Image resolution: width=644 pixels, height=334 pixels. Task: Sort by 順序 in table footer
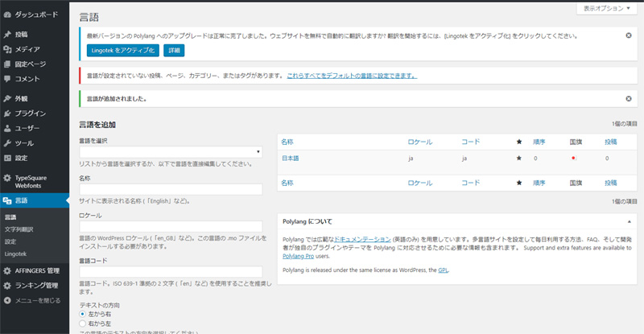click(x=539, y=183)
